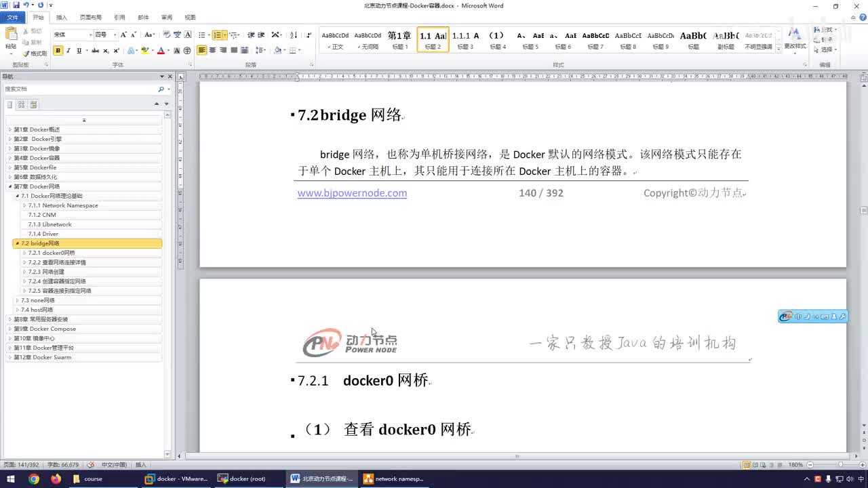
Task: Click the numbered list icon
Action: tap(218, 35)
